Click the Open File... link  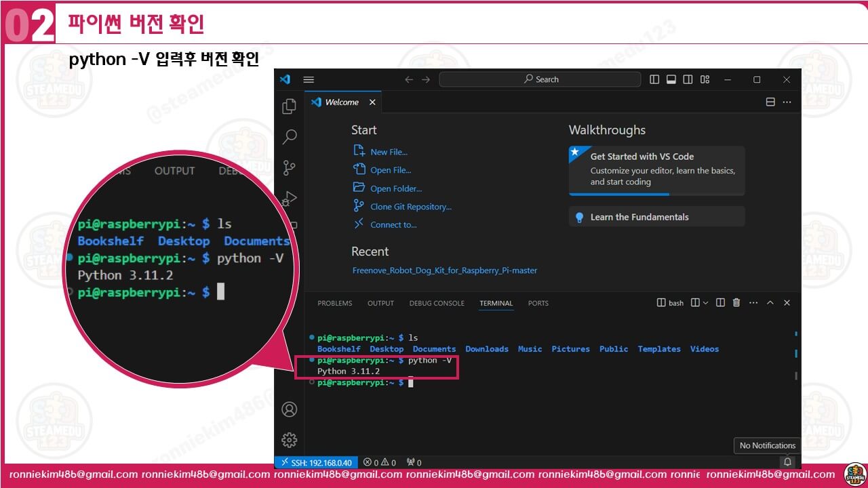(391, 170)
